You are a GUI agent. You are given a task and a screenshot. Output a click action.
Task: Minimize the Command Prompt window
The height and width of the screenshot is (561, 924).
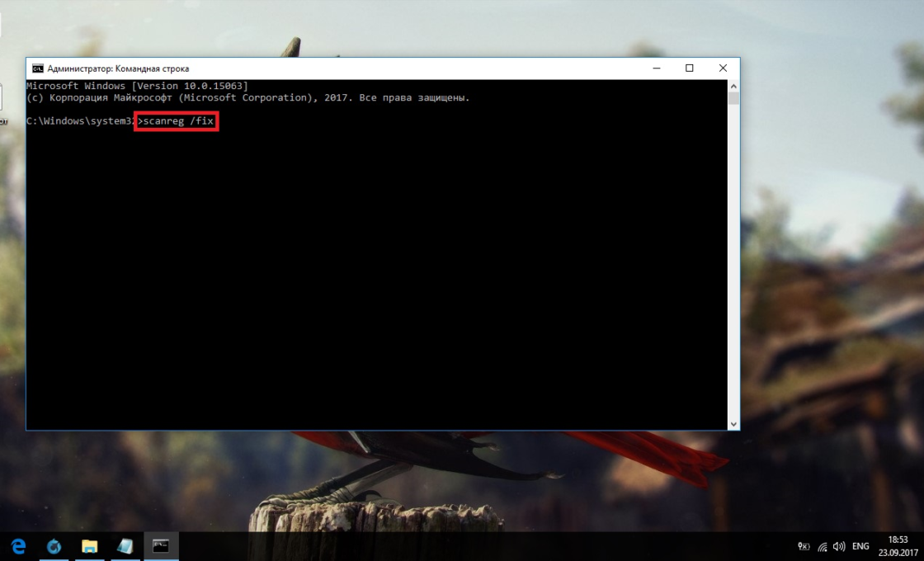(657, 68)
